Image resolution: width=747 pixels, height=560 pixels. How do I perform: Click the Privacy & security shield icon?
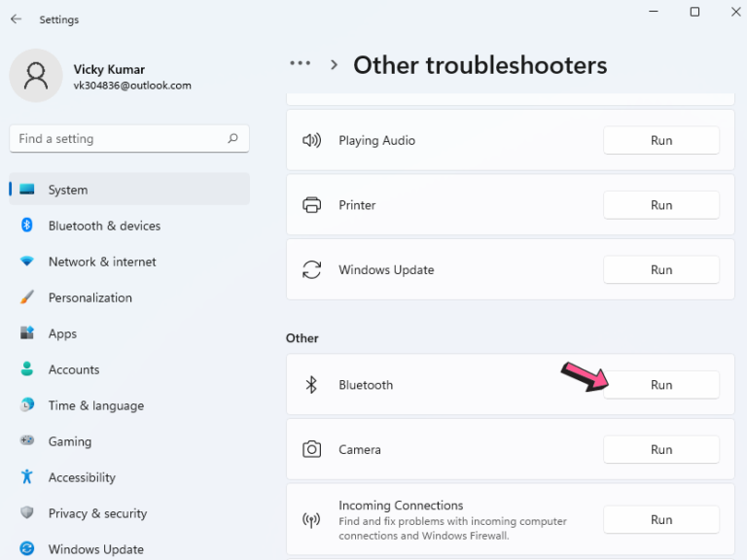click(27, 513)
